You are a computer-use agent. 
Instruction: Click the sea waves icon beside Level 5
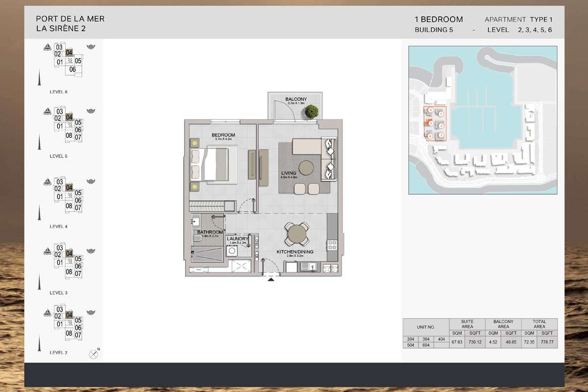coord(90,111)
